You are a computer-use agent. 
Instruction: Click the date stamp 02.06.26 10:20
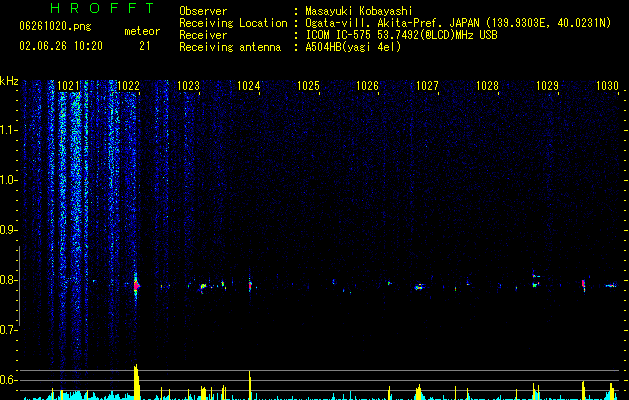[61, 46]
